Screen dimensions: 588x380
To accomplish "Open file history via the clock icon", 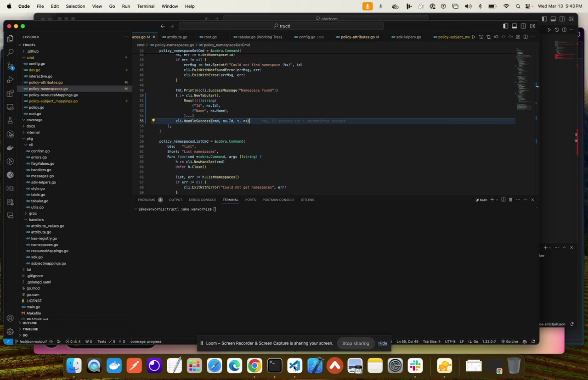I will 481,37.
